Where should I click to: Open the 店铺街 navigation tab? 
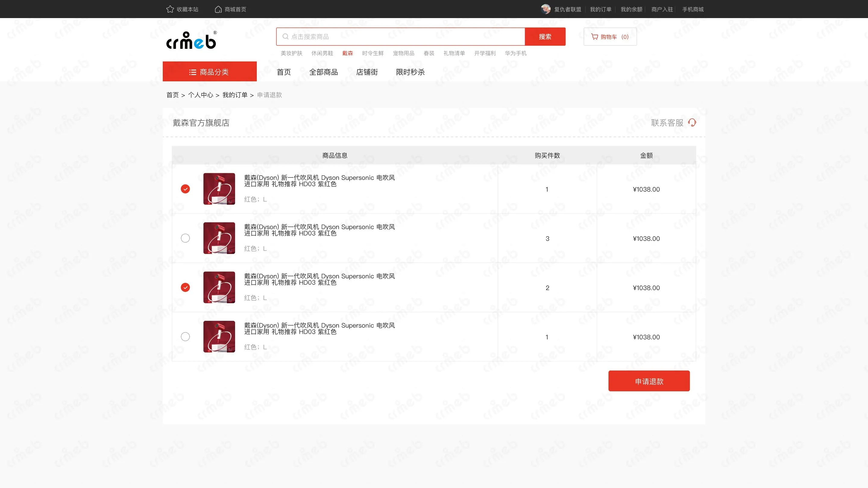pyautogui.click(x=367, y=72)
